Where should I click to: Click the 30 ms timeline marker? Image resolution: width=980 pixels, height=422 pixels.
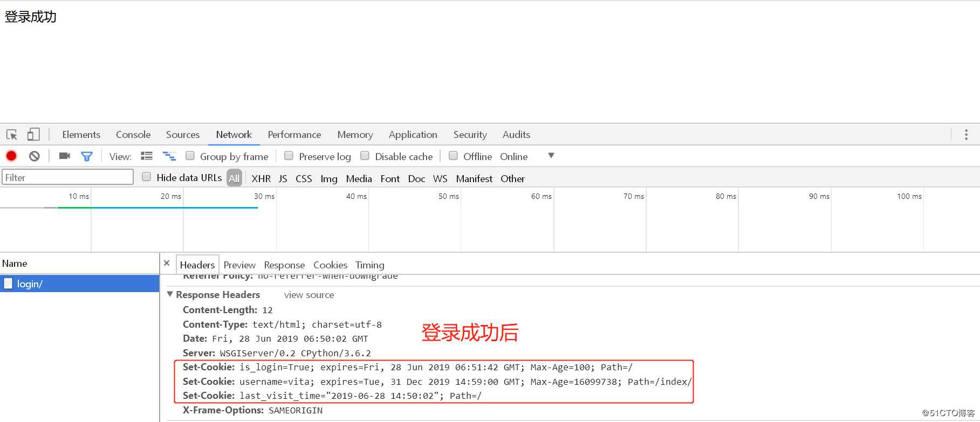pos(264,196)
